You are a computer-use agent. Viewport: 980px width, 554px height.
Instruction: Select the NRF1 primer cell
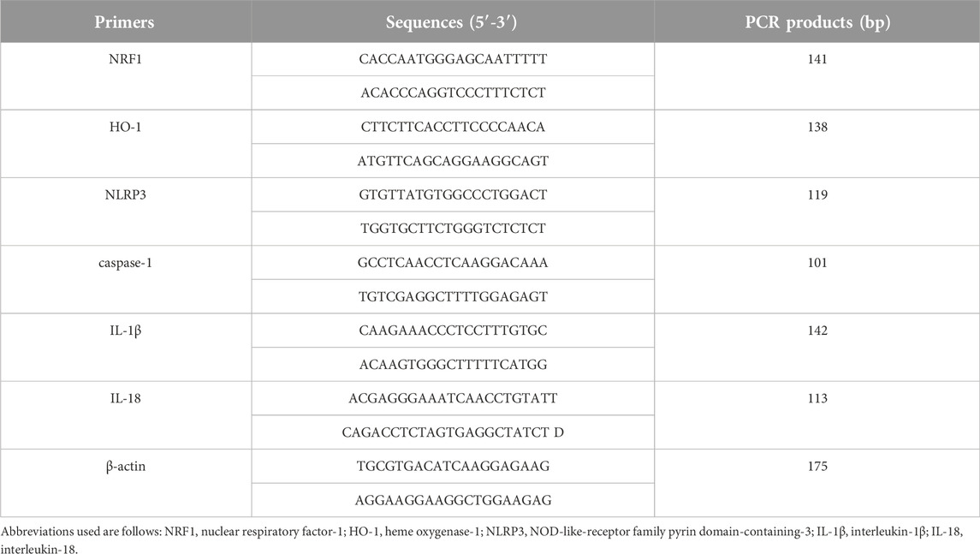(x=126, y=76)
